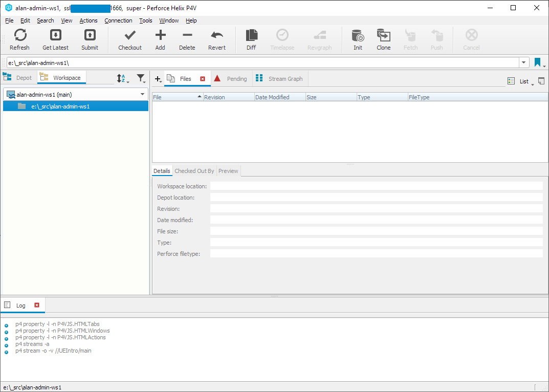Click the Timelapse toolbar icon
549x392 pixels.
[282, 35]
